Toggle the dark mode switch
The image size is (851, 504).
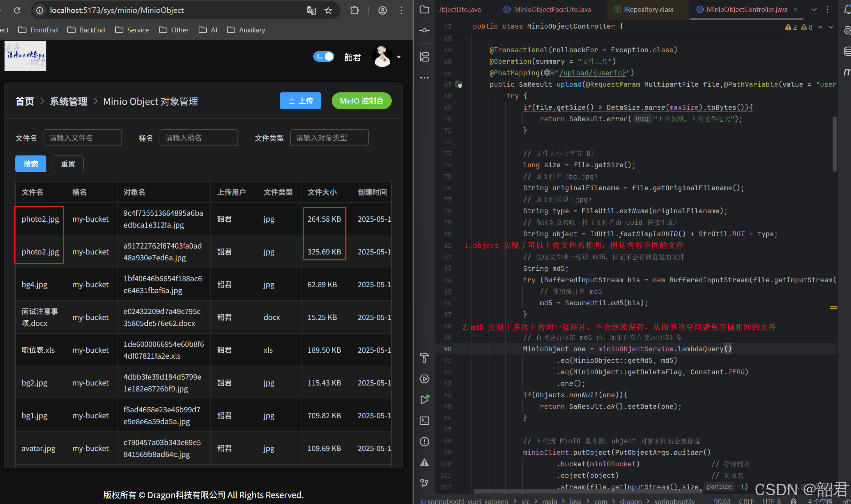tap(323, 56)
